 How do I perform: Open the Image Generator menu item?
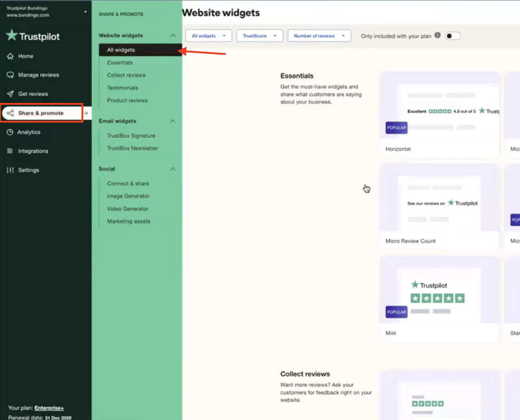coord(128,196)
